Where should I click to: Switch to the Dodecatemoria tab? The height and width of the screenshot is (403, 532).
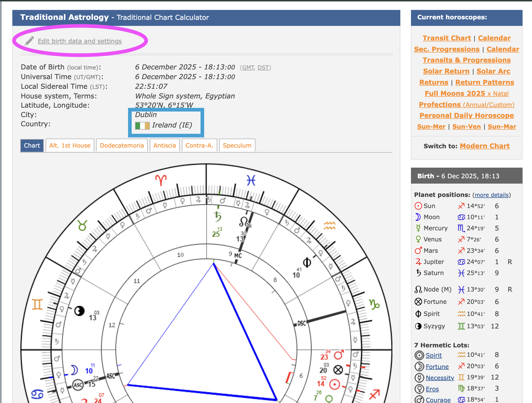122,145
